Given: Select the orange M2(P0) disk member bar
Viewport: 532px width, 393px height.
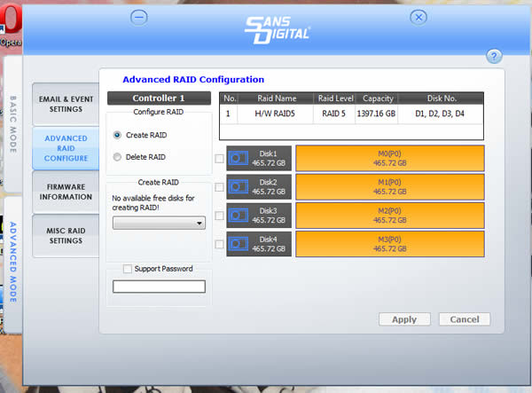Looking at the screenshot, I should coord(390,216).
